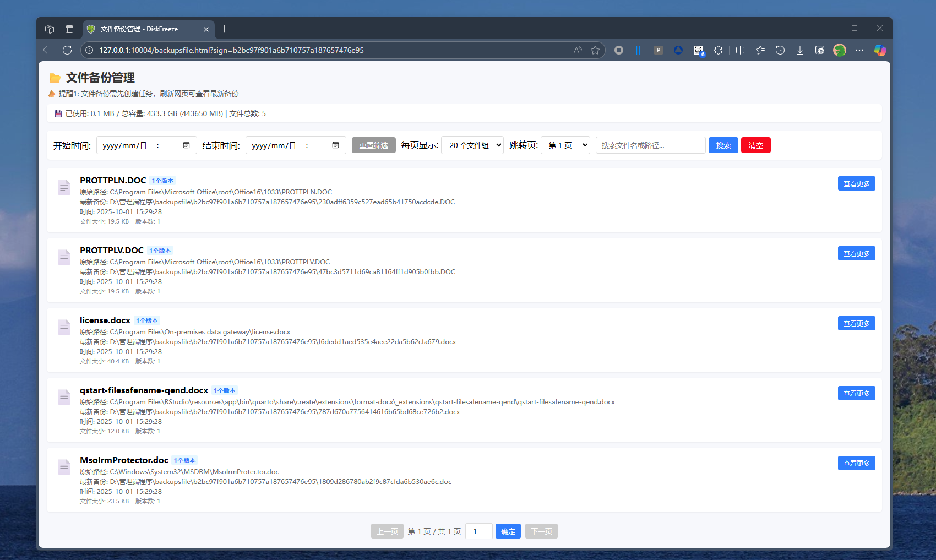Open the 每页显示 files-per-page dropdown
The image size is (936, 560).
[472, 145]
